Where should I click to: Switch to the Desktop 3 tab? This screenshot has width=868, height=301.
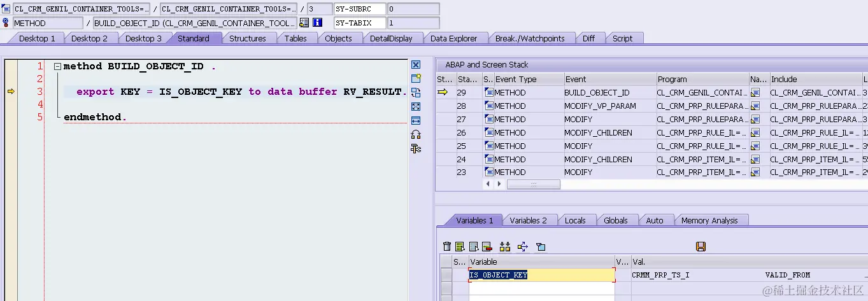coord(143,38)
